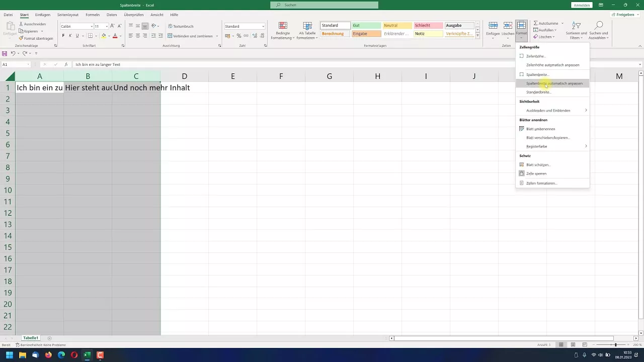This screenshot has width=644, height=362.
Task: Click the save icon in quick access toolbar
Action: [x=5, y=53]
